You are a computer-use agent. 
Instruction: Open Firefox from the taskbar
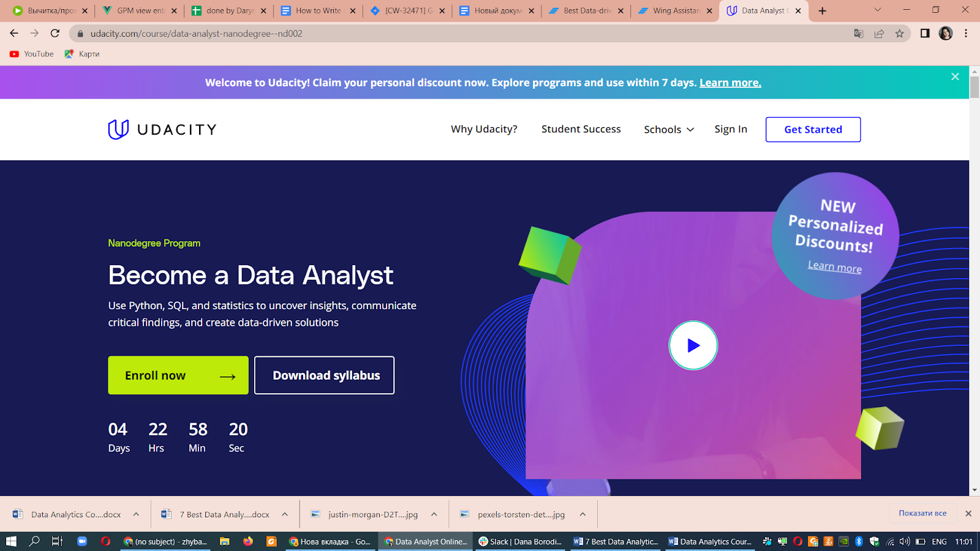click(x=248, y=541)
